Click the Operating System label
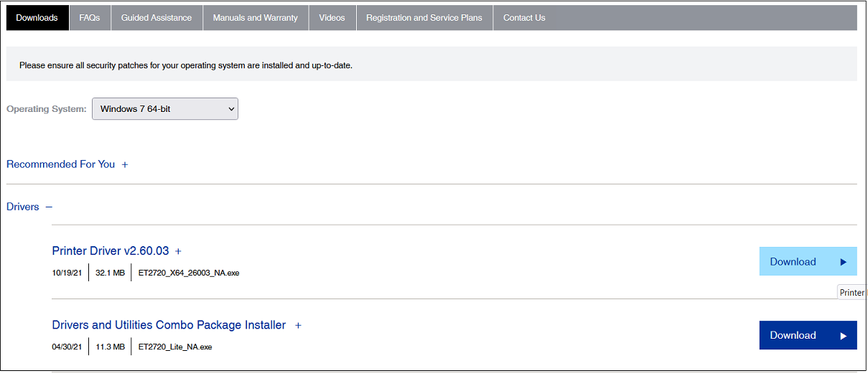This screenshot has width=868, height=376. (x=47, y=109)
